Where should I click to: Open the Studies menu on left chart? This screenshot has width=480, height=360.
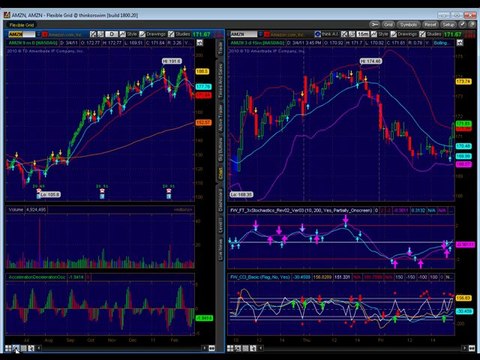[x=183, y=34]
